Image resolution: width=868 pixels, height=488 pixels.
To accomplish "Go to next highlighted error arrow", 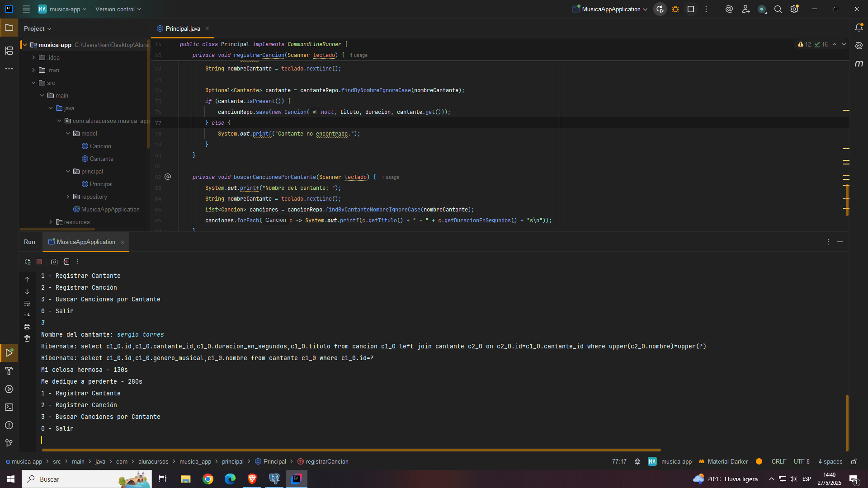I will point(844,44).
